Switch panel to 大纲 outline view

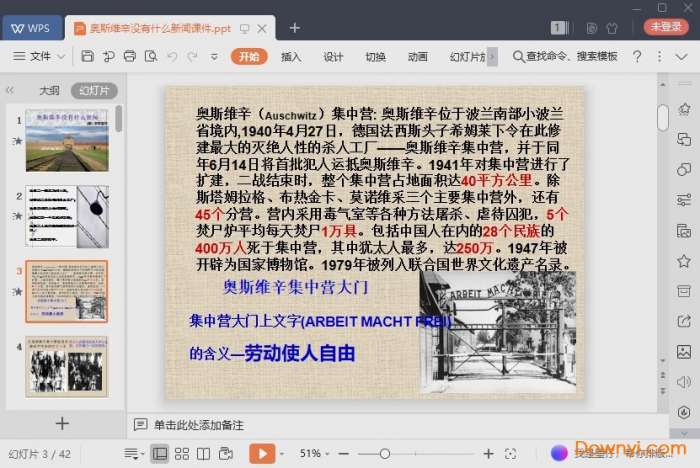click(x=49, y=90)
